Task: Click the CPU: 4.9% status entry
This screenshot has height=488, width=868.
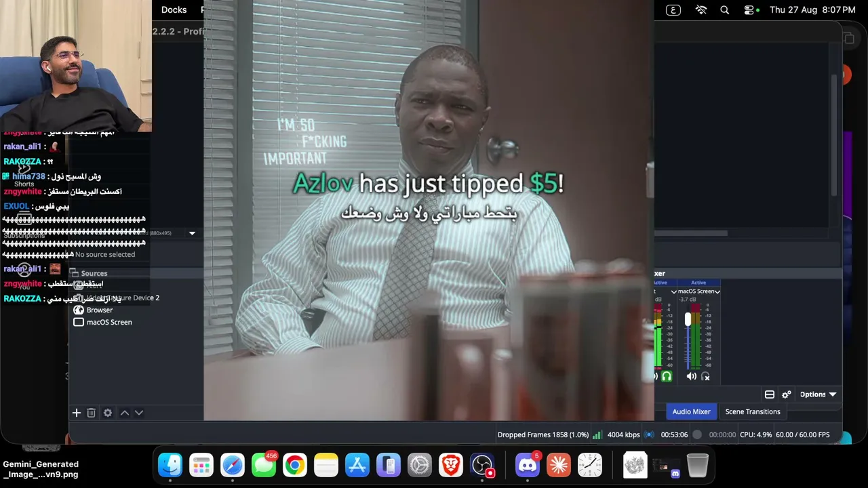Action: click(755, 435)
